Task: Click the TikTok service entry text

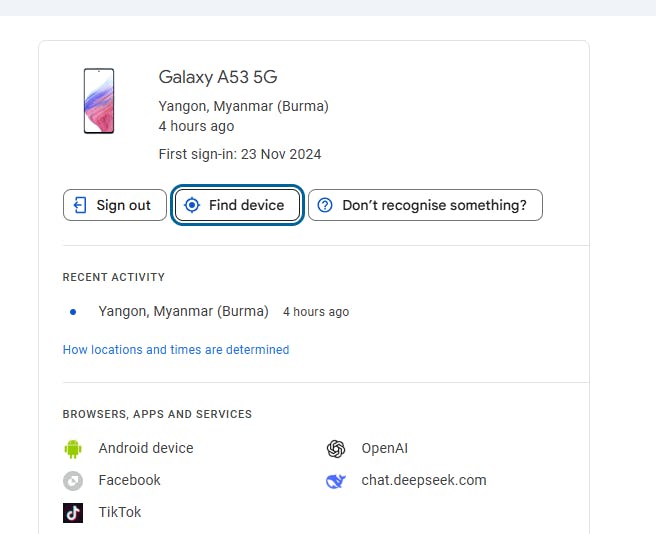Action: pyautogui.click(x=120, y=512)
